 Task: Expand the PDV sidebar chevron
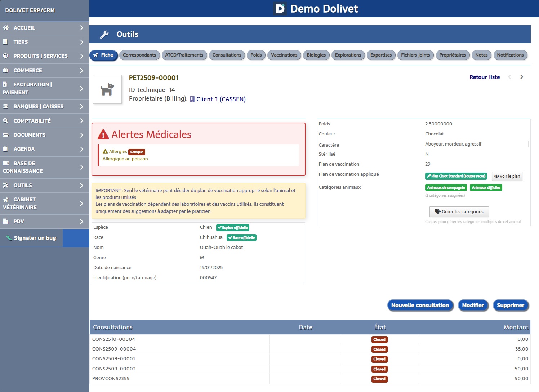click(x=82, y=221)
